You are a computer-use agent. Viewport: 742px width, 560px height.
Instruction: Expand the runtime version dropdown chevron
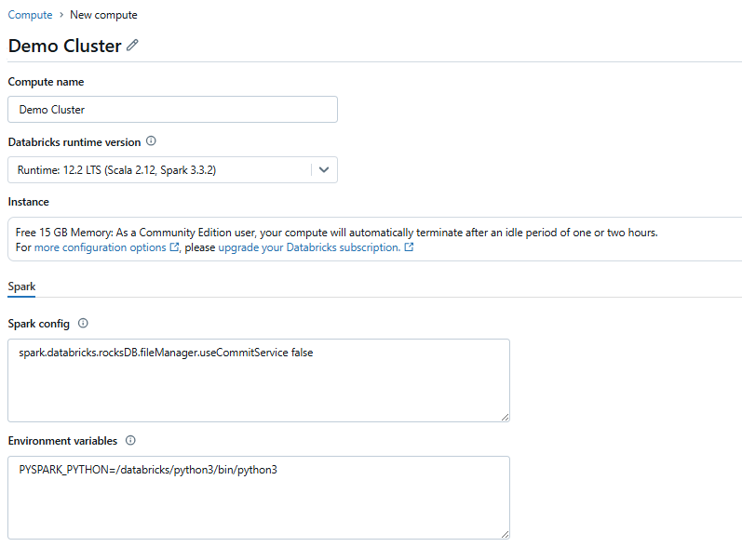(x=324, y=170)
